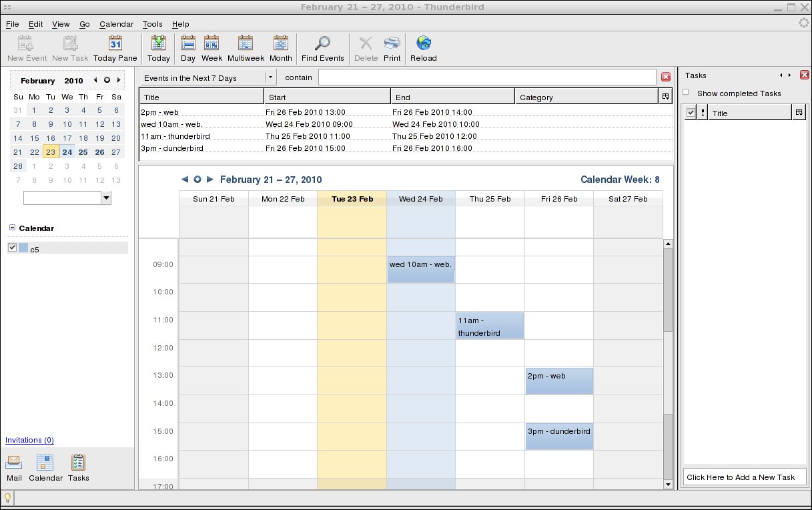Open the Month view icon

click(281, 44)
